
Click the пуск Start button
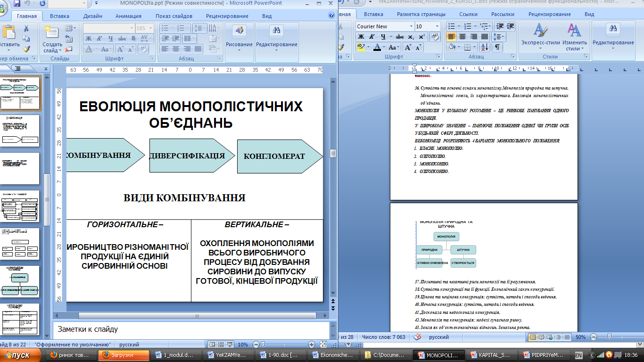tap(20, 355)
